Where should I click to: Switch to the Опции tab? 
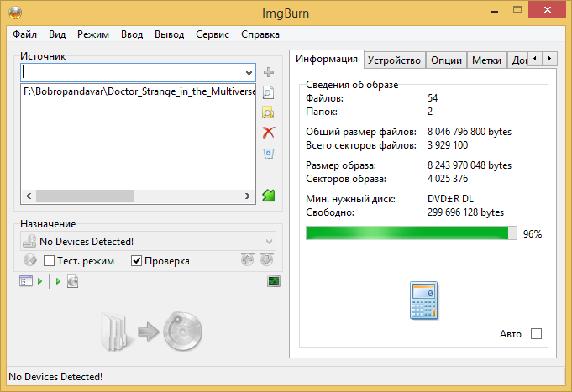447,60
